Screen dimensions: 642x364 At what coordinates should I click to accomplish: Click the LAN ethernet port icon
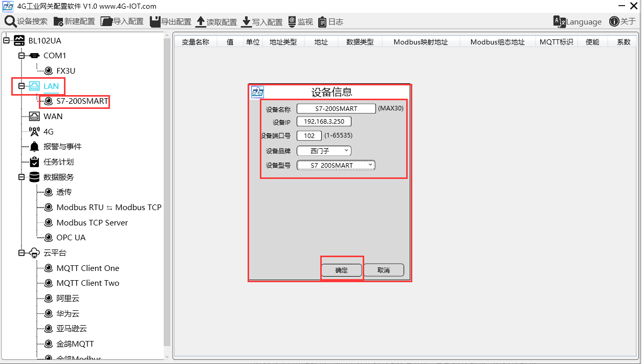(34, 86)
